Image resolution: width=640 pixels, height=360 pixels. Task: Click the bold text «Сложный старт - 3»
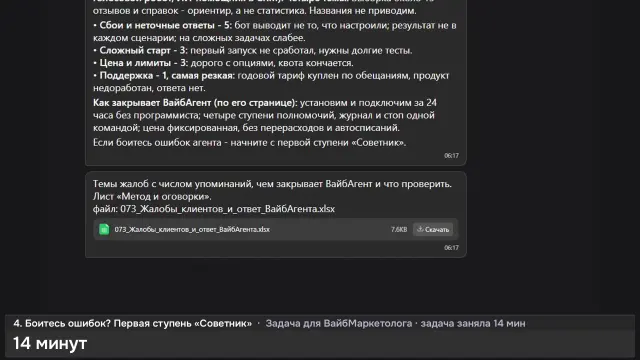click(143, 51)
